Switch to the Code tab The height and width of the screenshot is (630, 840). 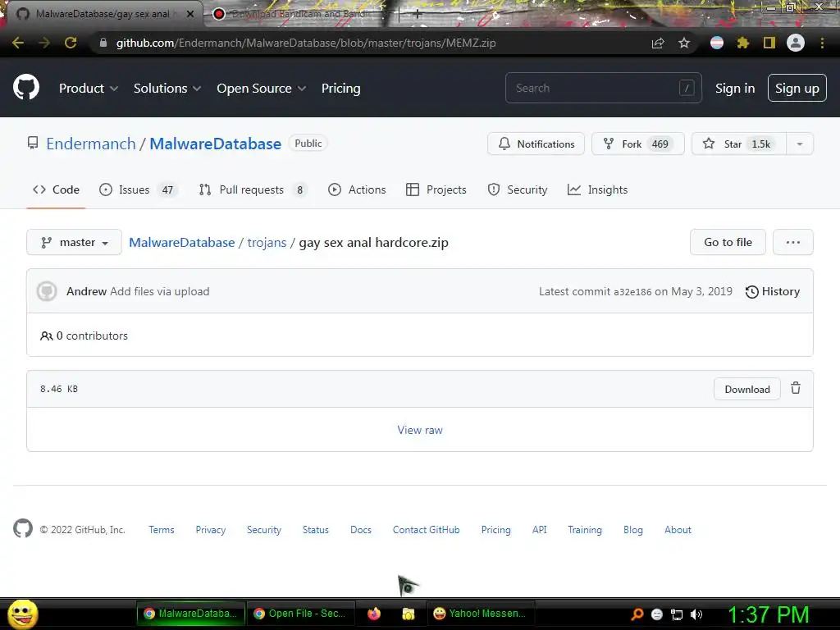coord(56,189)
